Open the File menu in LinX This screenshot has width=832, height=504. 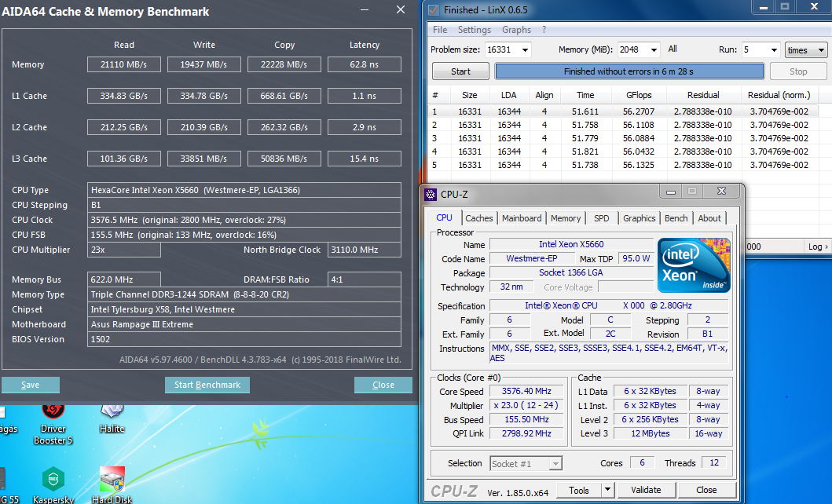[440, 30]
